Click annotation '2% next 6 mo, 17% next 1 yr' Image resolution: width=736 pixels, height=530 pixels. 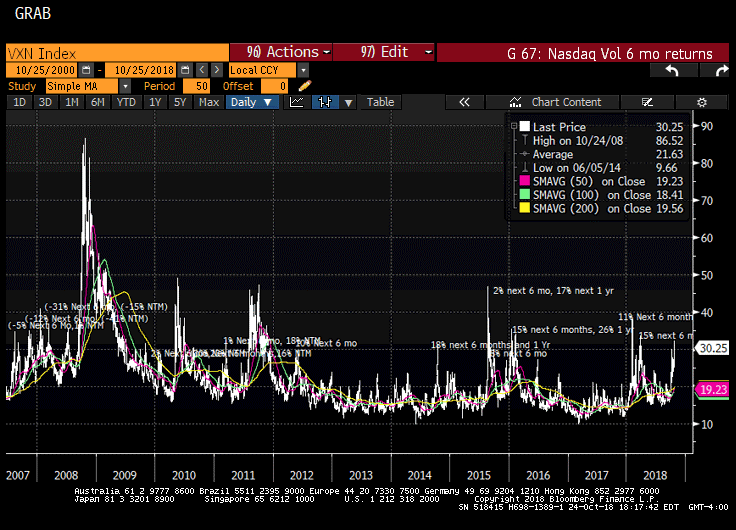click(x=553, y=291)
